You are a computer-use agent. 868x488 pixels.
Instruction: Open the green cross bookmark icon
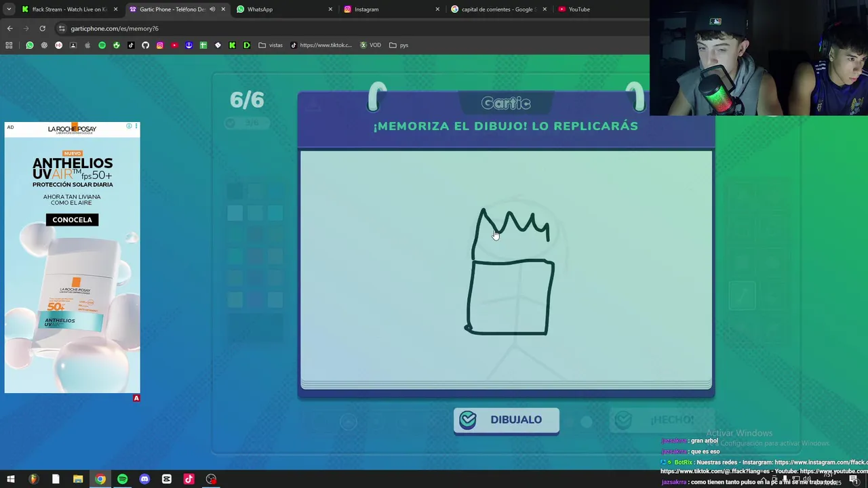pyautogui.click(x=203, y=45)
